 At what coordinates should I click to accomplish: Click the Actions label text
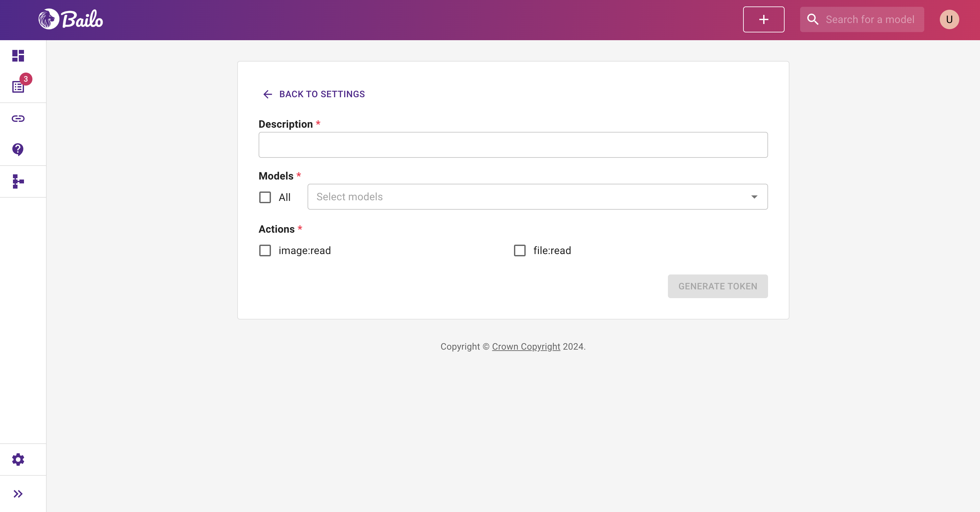tap(276, 229)
